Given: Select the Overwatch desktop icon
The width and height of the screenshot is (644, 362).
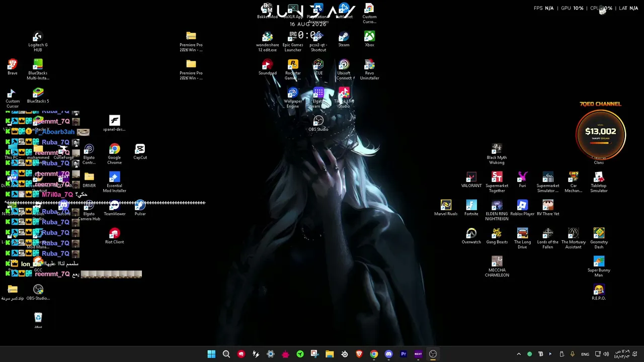Looking at the screenshot, I should [x=471, y=236].
